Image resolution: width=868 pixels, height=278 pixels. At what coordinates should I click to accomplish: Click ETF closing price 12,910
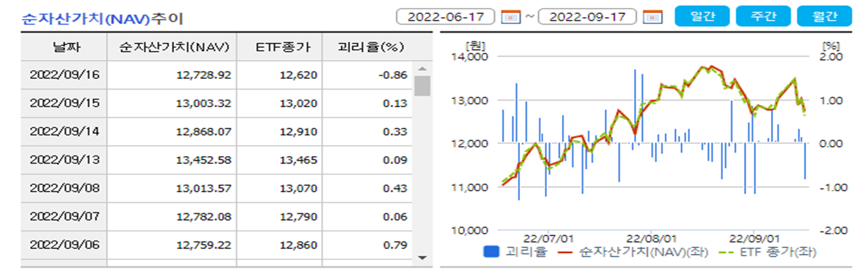[x=299, y=132]
